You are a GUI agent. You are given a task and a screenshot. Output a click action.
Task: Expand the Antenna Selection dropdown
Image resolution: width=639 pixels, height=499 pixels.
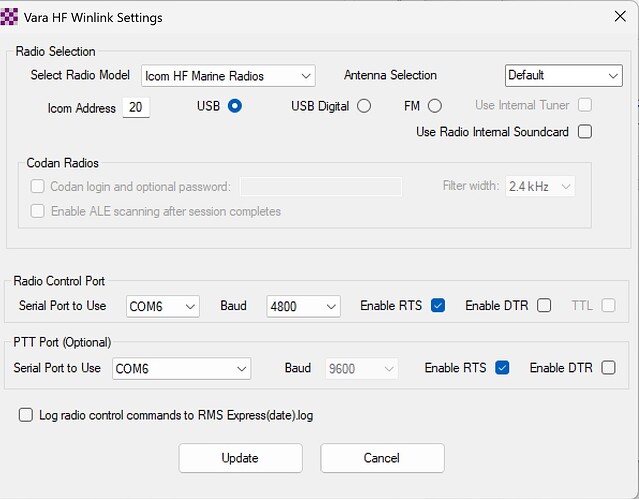point(563,76)
